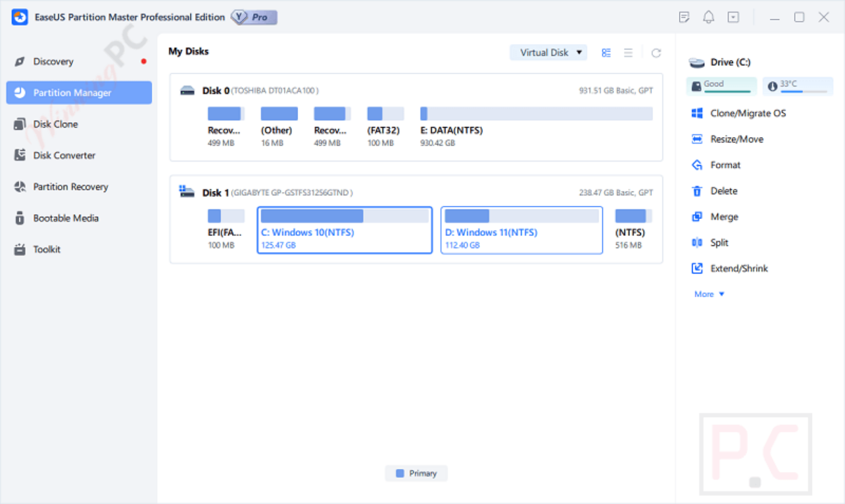Viewport: 845px width, 504px height.
Task: Open the Partition Manager tab
Action: (74, 92)
